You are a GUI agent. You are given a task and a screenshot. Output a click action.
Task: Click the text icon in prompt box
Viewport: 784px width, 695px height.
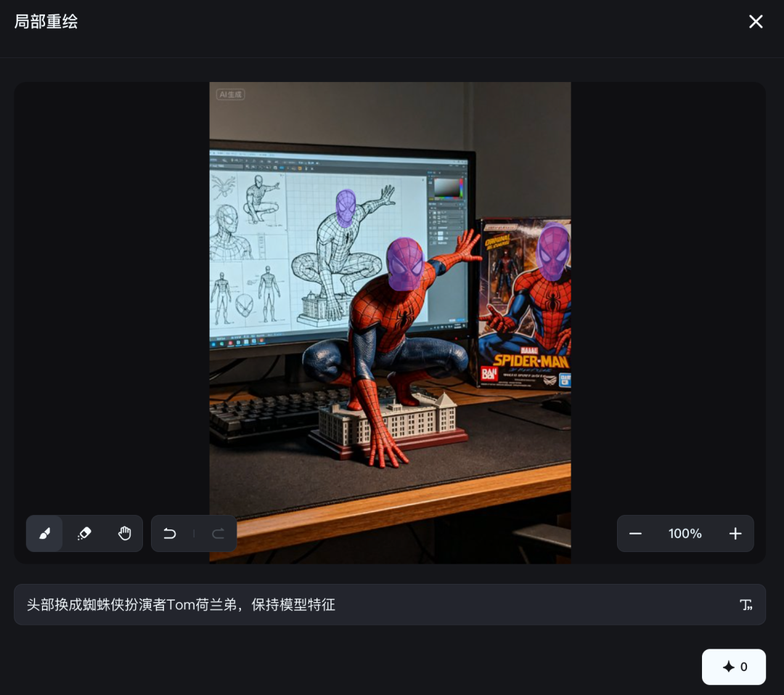click(x=746, y=605)
